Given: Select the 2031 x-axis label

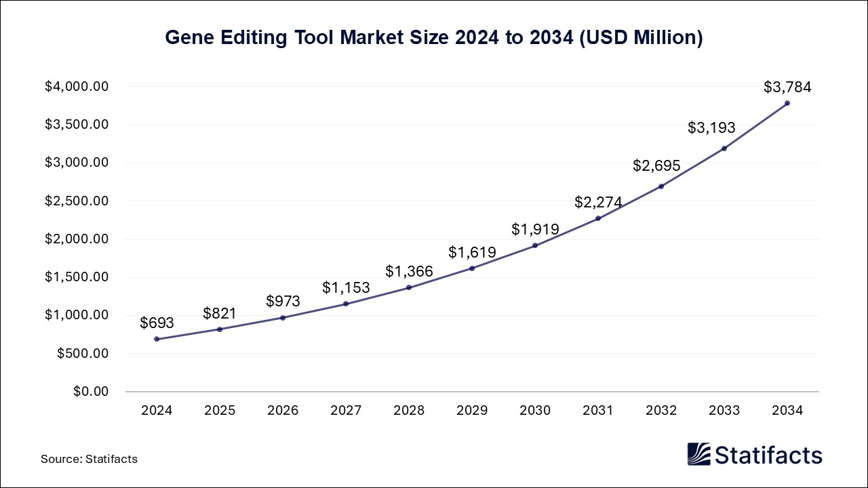Looking at the screenshot, I should [x=598, y=411].
